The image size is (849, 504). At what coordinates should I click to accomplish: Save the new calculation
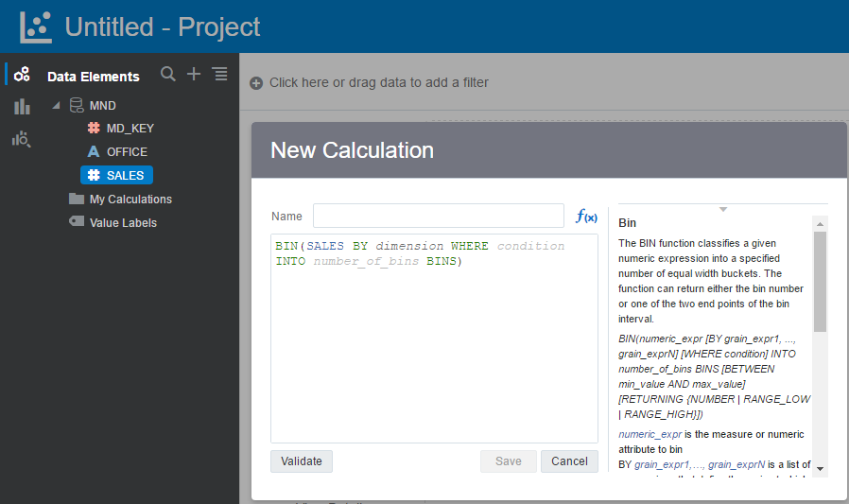tap(509, 461)
